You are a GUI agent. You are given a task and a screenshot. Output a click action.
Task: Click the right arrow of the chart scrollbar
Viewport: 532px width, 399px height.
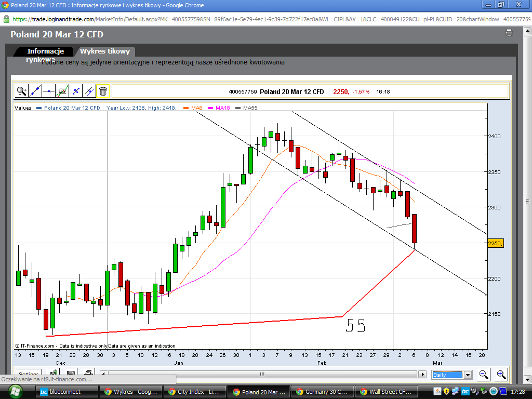(422, 374)
